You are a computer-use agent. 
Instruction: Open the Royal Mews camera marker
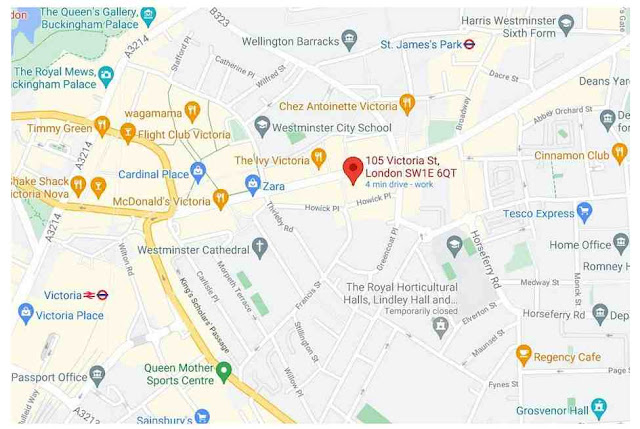pyautogui.click(x=106, y=76)
